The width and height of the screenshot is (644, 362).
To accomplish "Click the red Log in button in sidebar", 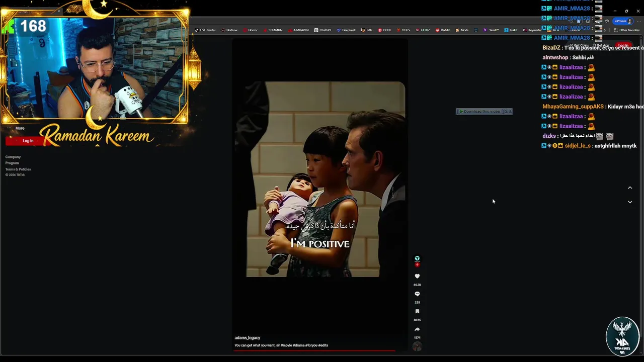I will click(x=28, y=141).
